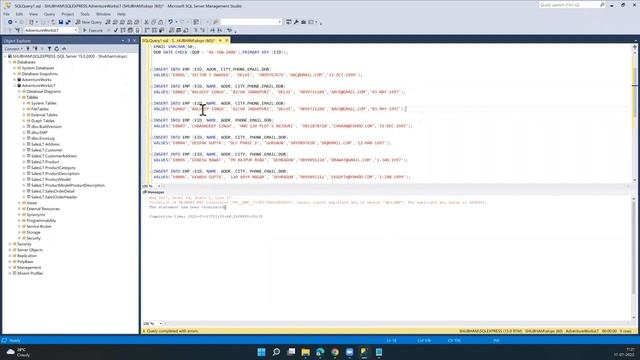Image resolution: width=640 pixels, height=360 pixels.
Task: Click the Messages tab
Action: coord(154,192)
